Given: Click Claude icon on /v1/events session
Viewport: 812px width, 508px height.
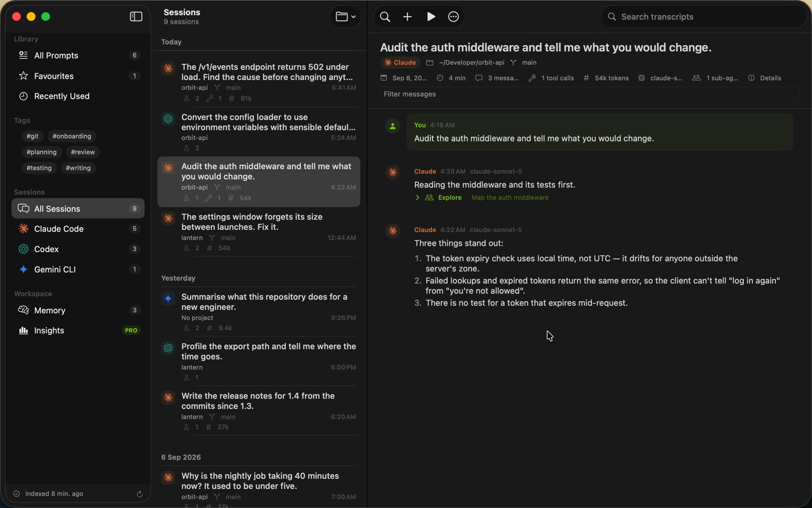Looking at the screenshot, I should tap(168, 68).
